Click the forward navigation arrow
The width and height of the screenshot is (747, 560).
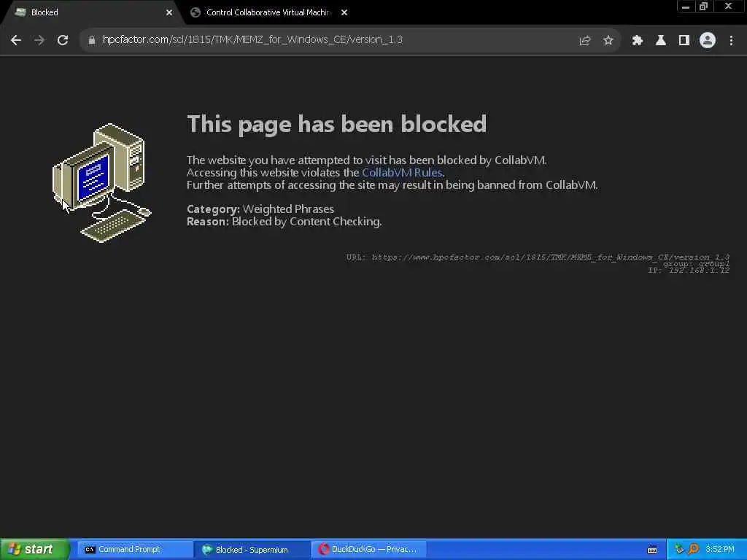39,40
